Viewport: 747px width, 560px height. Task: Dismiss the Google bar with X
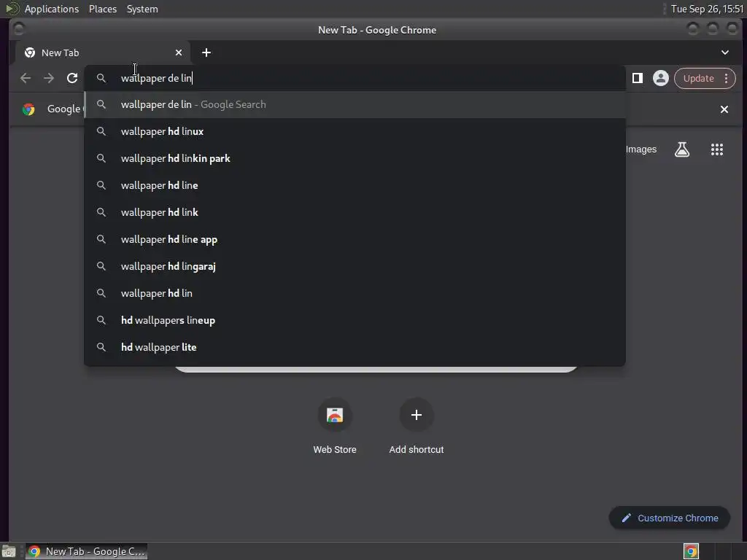(724, 109)
